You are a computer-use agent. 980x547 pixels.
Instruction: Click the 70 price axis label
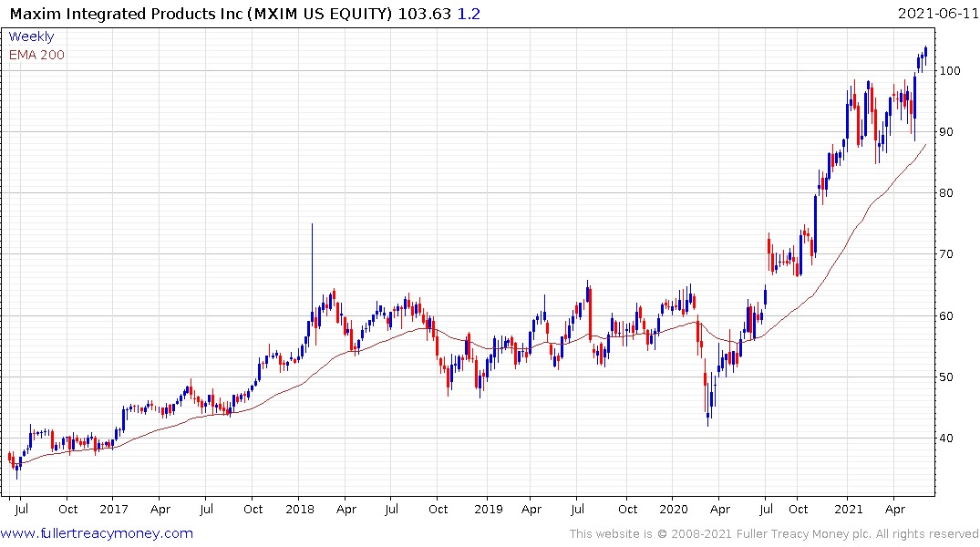pyautogui.click(x=947, y=254)
